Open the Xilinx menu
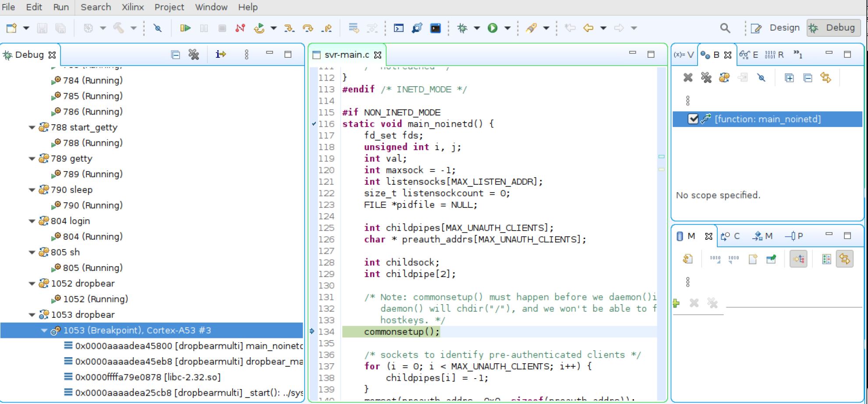This screenshot has height=404, width=868. pos(133,7)
